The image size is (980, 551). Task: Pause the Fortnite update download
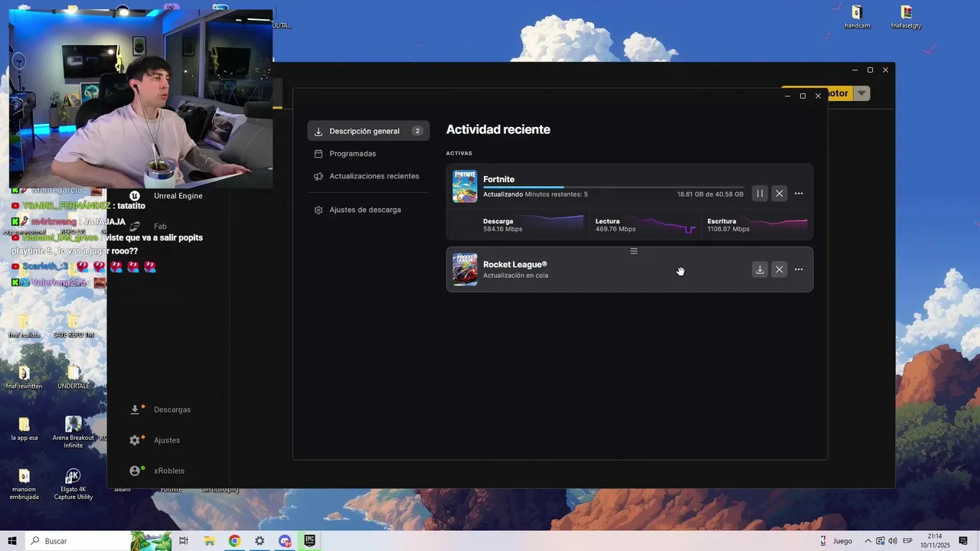(x=759, y=194)
